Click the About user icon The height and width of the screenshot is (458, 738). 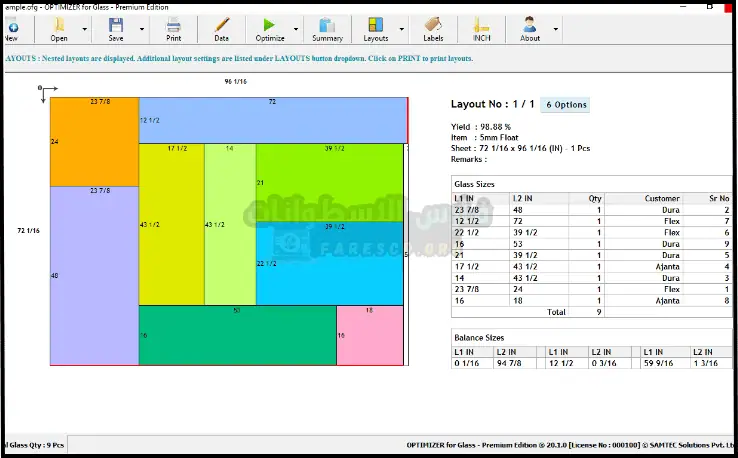tap(529, 25)
